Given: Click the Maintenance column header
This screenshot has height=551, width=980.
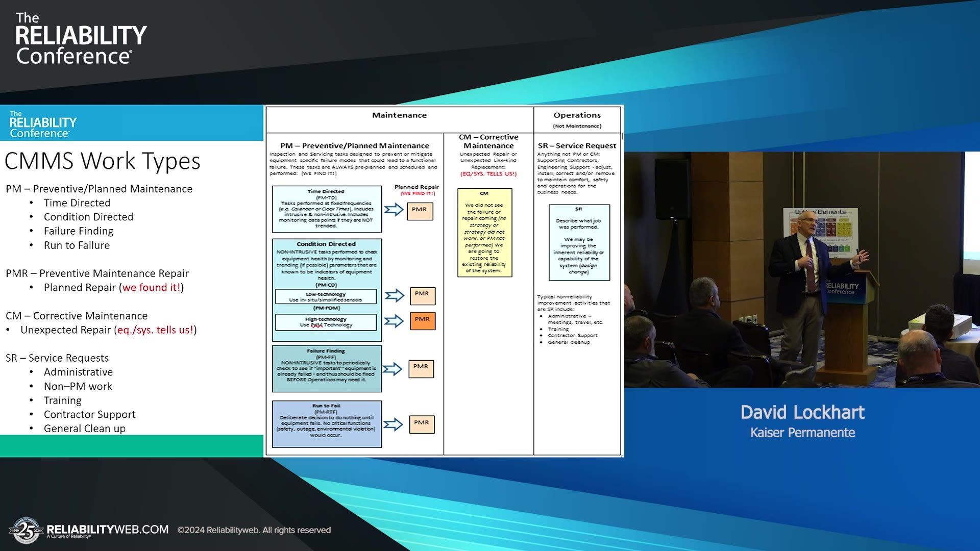Looking at the screenshot, I should [399, 115].
